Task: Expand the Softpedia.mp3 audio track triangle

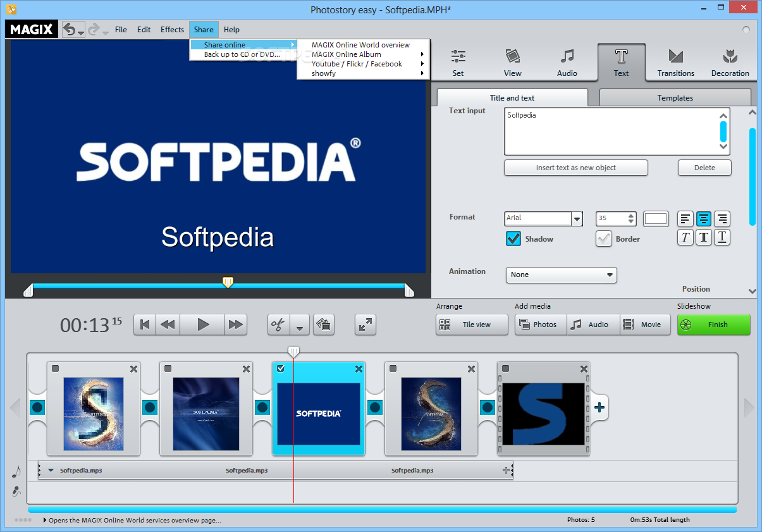Action: tap(51, 471)
